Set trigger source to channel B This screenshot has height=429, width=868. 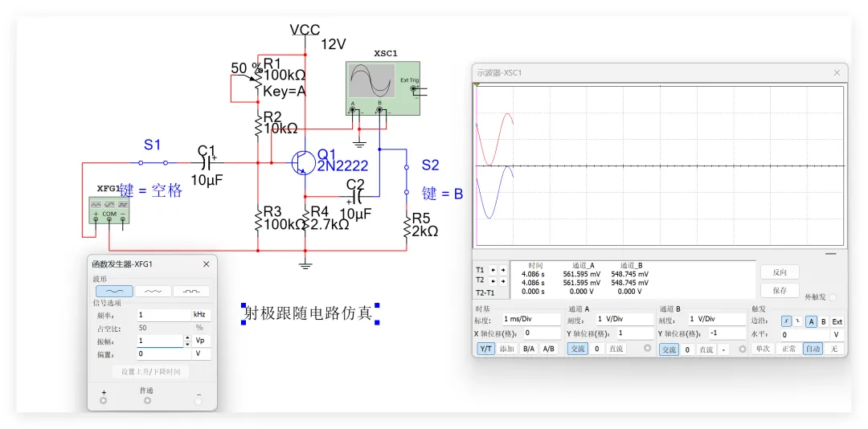[x=824, y=321]
